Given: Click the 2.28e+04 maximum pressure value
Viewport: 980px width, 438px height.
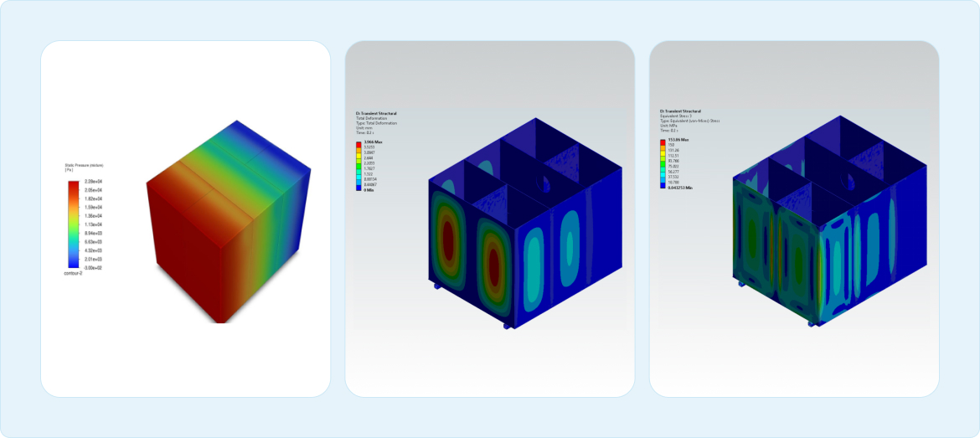Looking at the screenshot, I should [92, 182].
